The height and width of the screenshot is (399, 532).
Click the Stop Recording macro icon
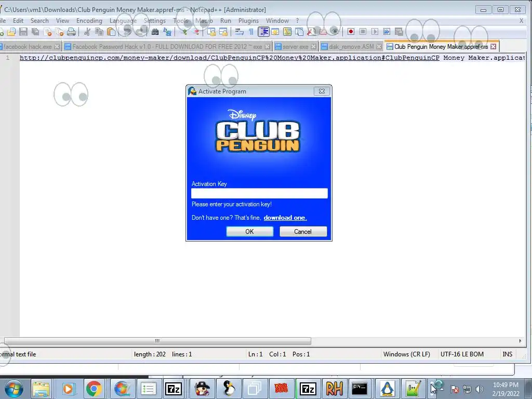(x=363, y=32)
